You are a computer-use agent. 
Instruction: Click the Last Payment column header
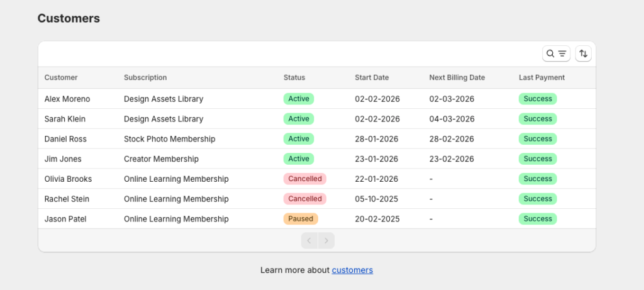click(x=541, y=78)
